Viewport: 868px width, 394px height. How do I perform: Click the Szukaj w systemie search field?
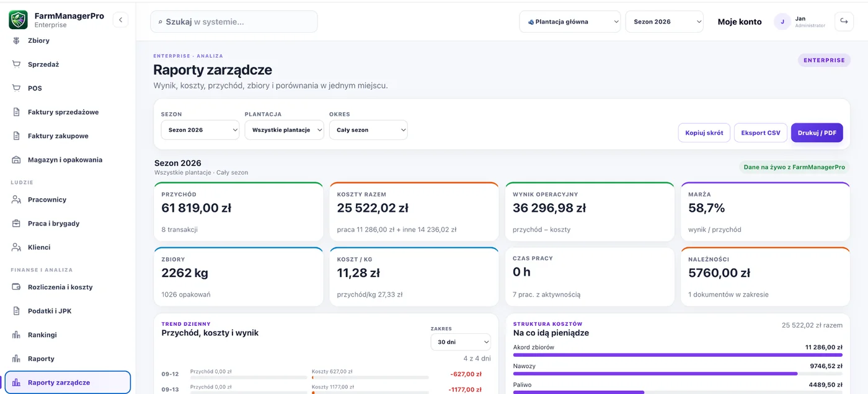(x=234, y=22)
